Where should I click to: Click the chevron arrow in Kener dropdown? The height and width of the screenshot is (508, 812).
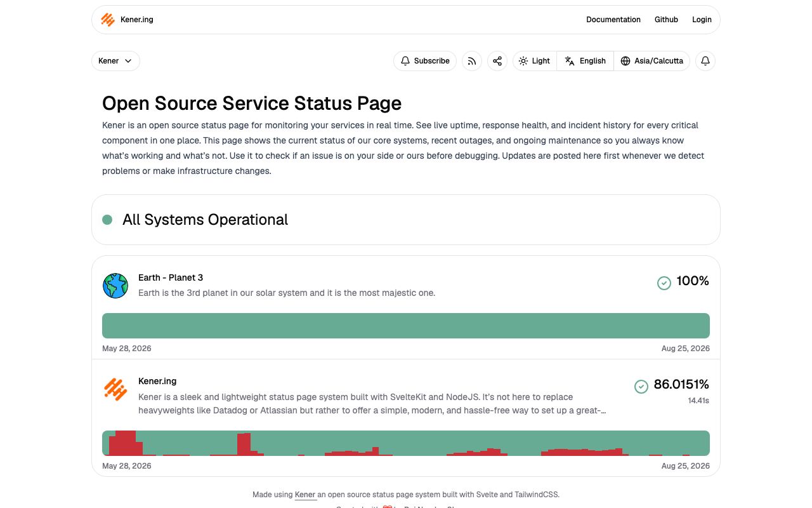click(128, 61)
